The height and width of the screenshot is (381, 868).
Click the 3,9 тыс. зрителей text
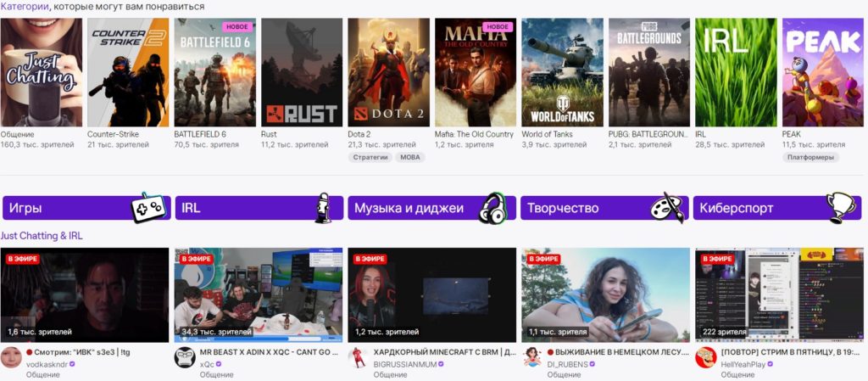554,144
